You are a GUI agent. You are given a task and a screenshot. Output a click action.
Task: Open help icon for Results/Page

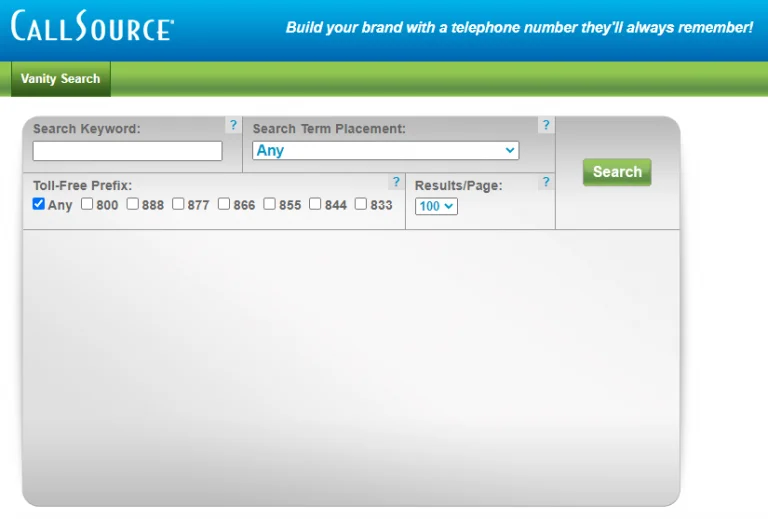[x=545, y=183]
